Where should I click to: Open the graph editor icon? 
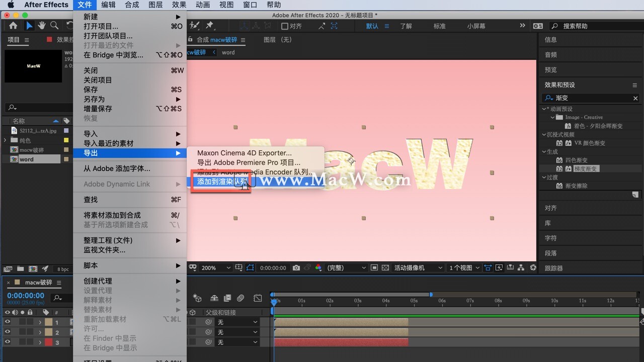point(258,298)
